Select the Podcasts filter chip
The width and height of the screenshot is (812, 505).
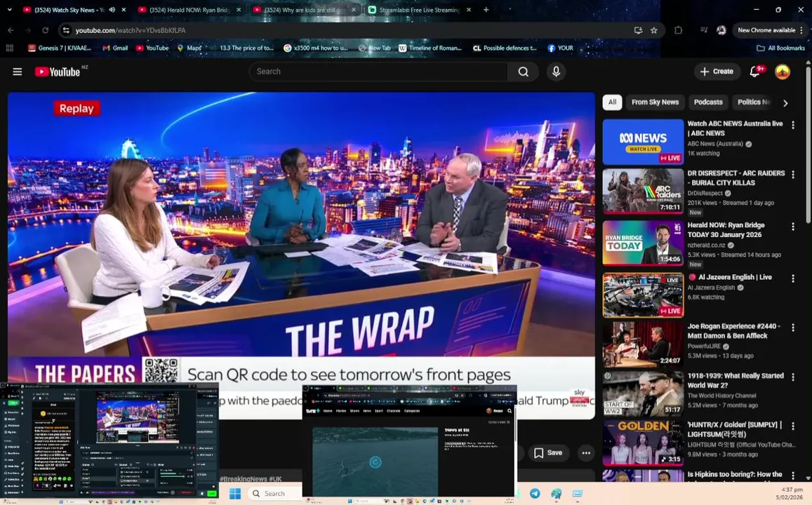coord(708,102)
